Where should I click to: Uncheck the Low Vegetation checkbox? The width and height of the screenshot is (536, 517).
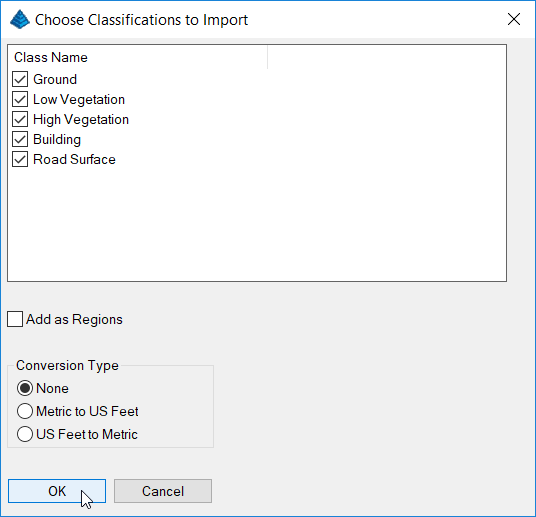pyautogui.click(x=20, y=100)
